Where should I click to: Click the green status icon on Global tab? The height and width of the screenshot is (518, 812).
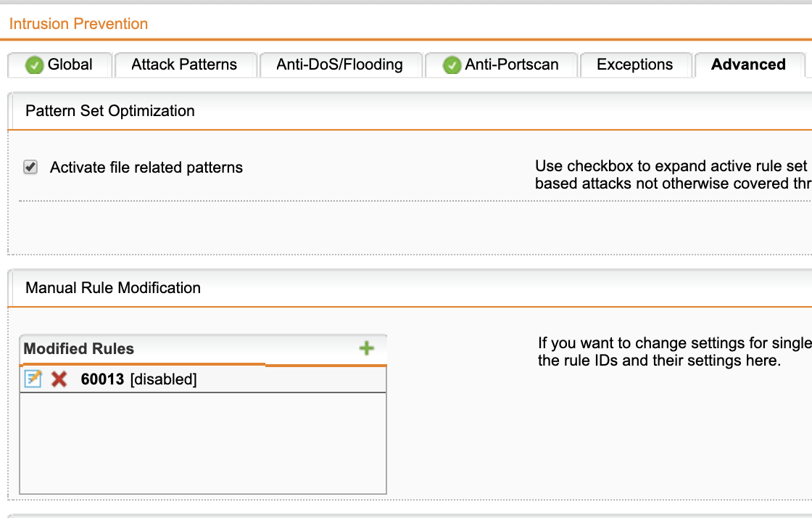pyautogui.click(x=34, y=65)
